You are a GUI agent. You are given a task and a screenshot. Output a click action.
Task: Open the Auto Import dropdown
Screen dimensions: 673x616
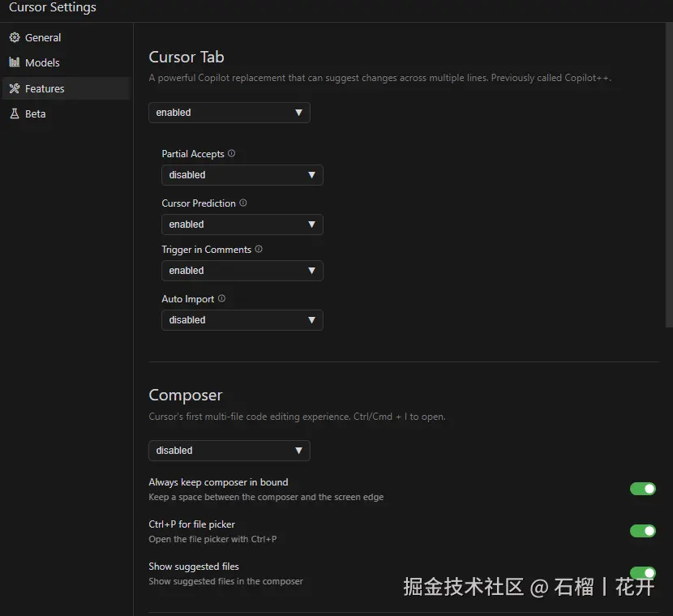point(242,320)
